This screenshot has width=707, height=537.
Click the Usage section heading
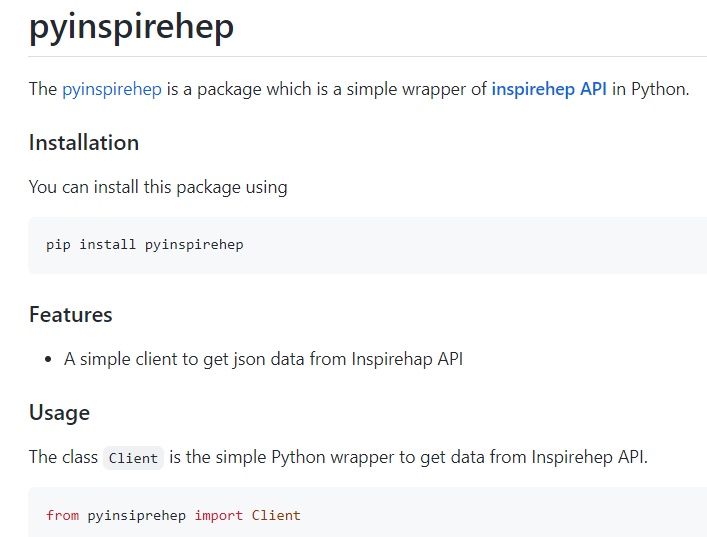click(60, 413)
